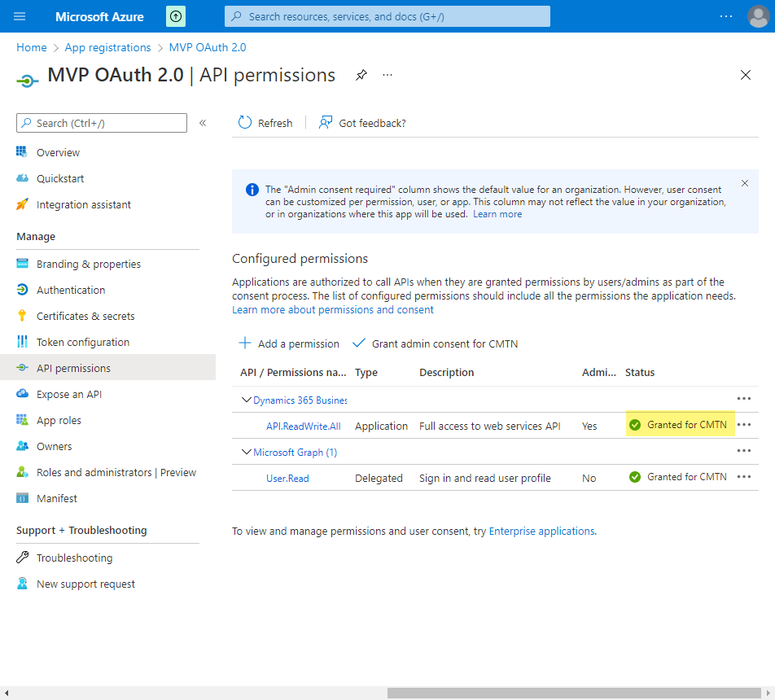This screenshot has height=700, width=775.
Task: Click the Refresh button label
Action: [x=275, y=123]
